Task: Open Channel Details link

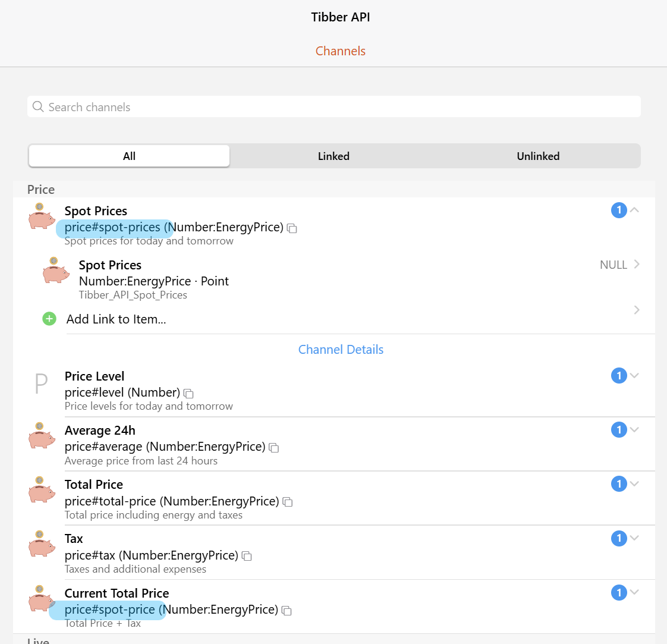Action: tap(341, 350)
